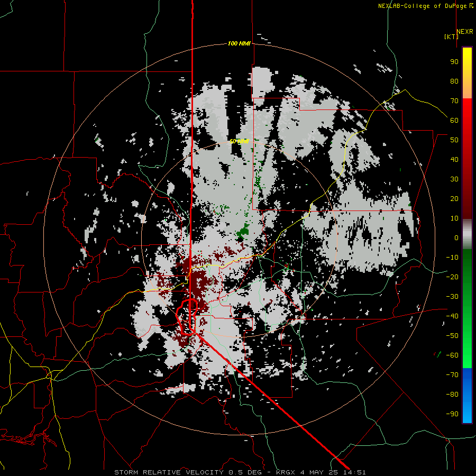
Task: Select the -60 knot scale value
Action: coord(452,355)
